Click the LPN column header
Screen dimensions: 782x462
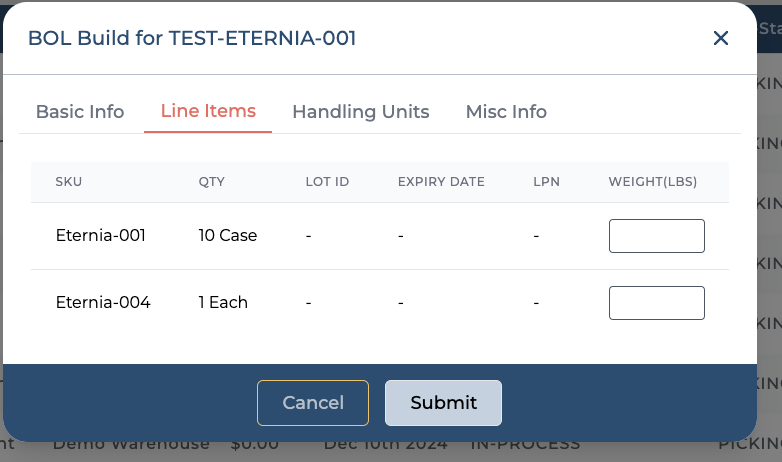(547, 182)
